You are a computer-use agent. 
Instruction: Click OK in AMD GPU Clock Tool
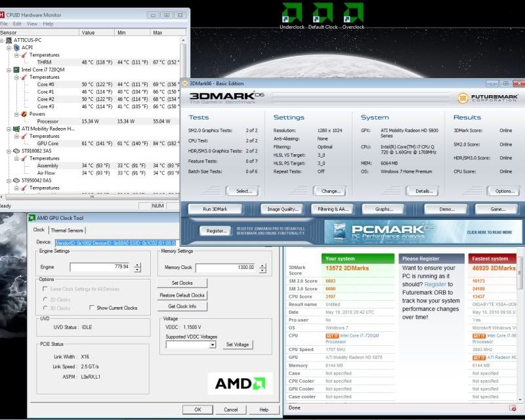tap(198, 409)
